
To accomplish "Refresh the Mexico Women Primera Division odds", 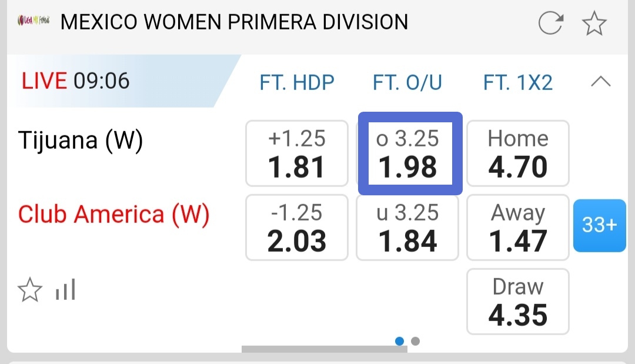I will tap(551, 24).
